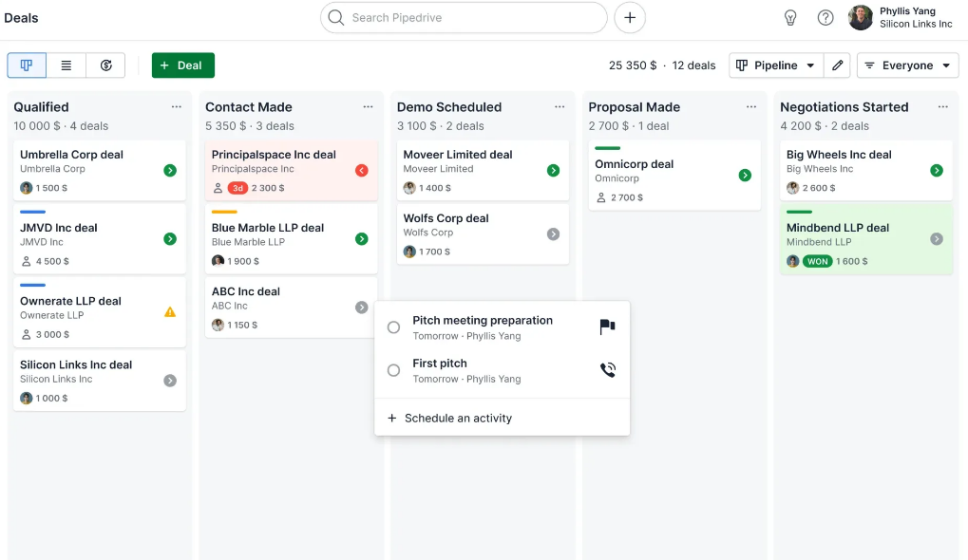Image resolution: width=968 pixels, height=560 pixels.
Task: Click the owner avatar on Wolfs Corp deal
Action: (409, 252)
